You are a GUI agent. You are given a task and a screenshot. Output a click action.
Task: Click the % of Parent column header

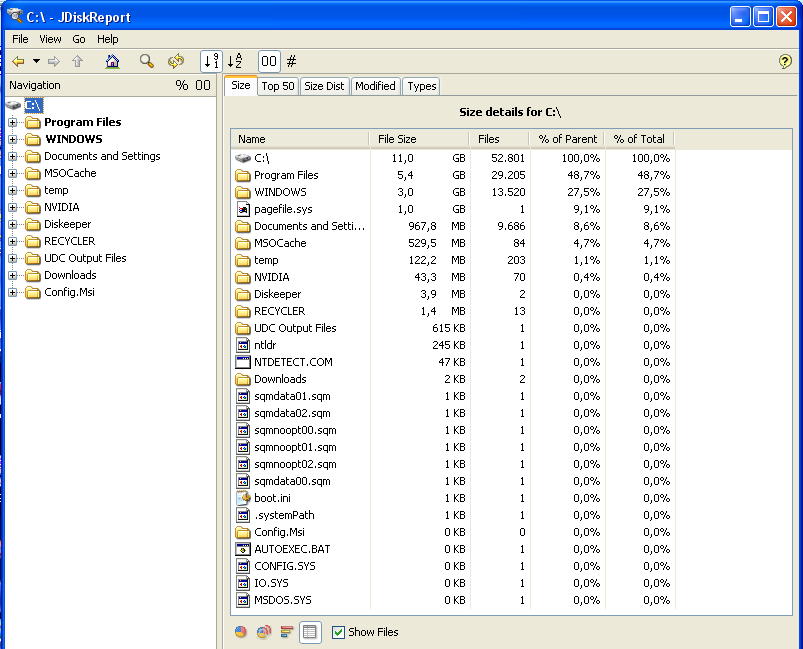click(x=567, y=139)
